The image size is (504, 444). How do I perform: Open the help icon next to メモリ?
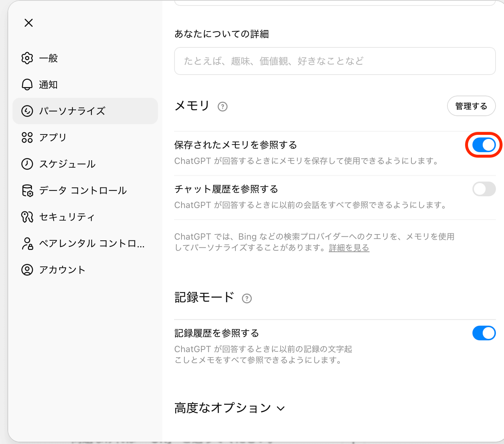point(223,107)
